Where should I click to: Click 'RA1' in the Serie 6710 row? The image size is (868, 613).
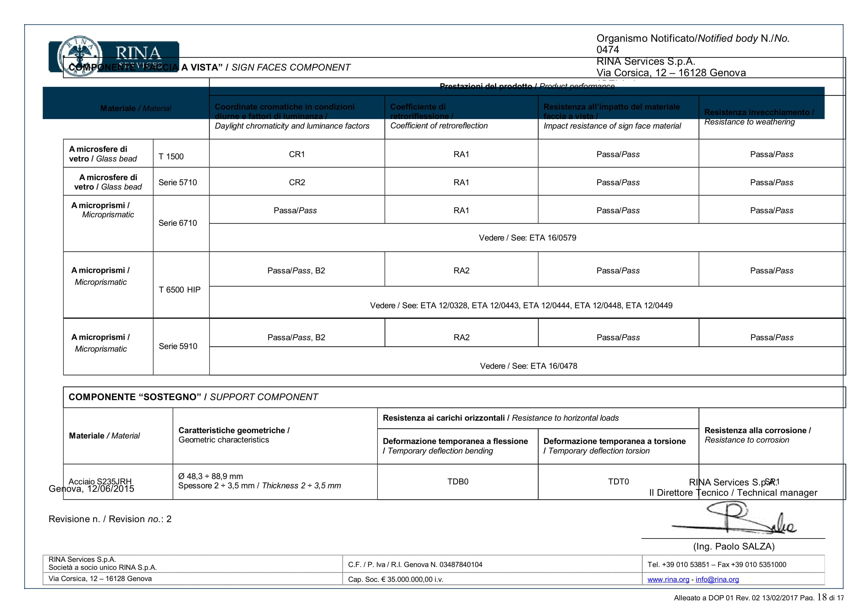pos(461,210)
